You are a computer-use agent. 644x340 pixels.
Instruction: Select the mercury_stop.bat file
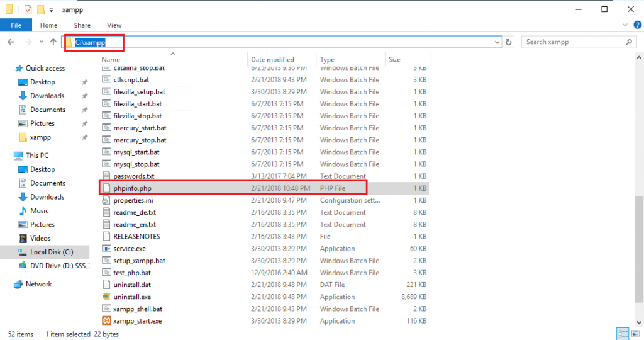(x=140, y=140)
